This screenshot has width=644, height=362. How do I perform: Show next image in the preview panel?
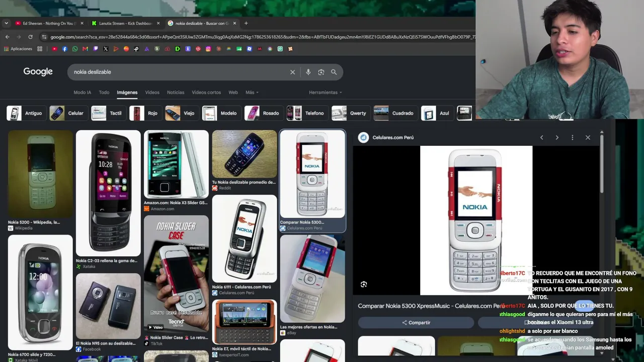click(x=557, y=137)
